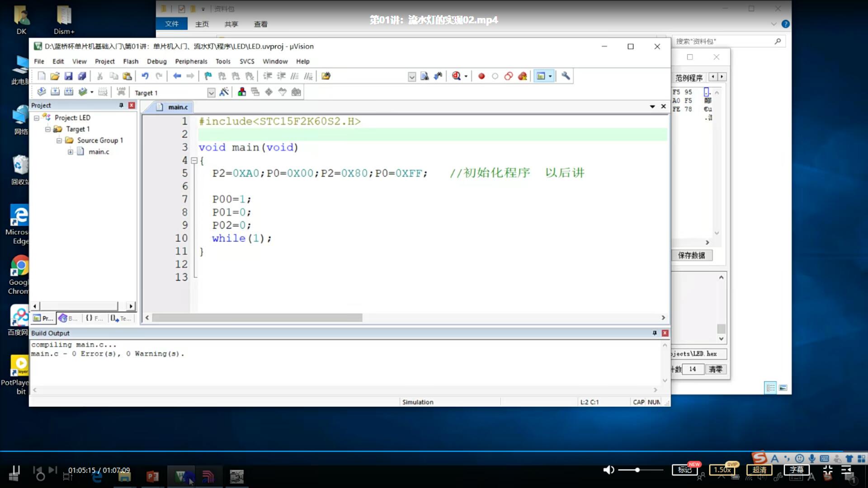Open Options for Target (magic wand)
Image resolution: width=868 pixels, height=488 pixels.
tap(224, 92)
